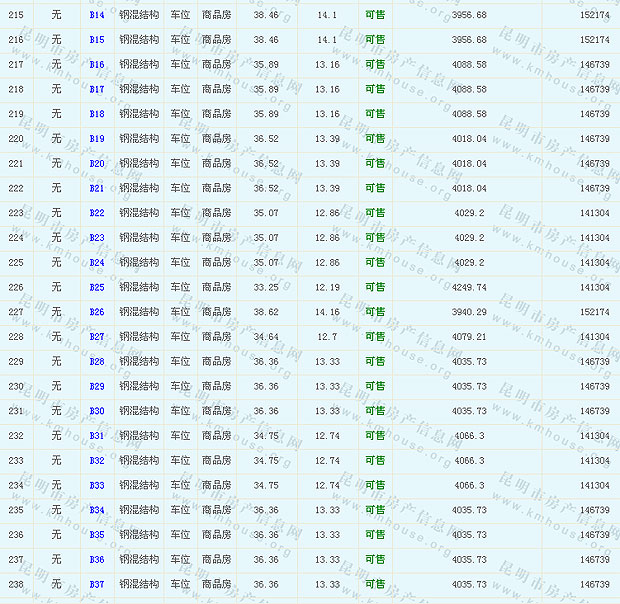Open the B37 unit link

(97, 584)
